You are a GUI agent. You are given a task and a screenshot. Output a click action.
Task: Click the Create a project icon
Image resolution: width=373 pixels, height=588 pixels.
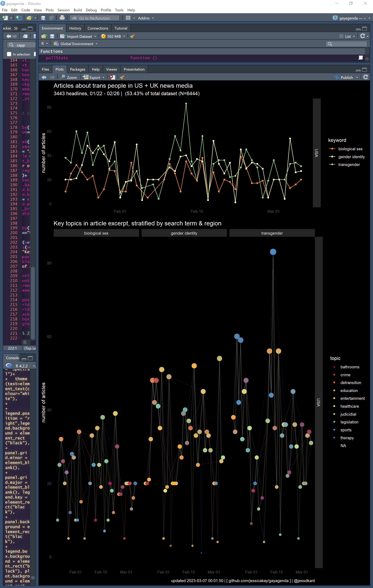(18, 18)
